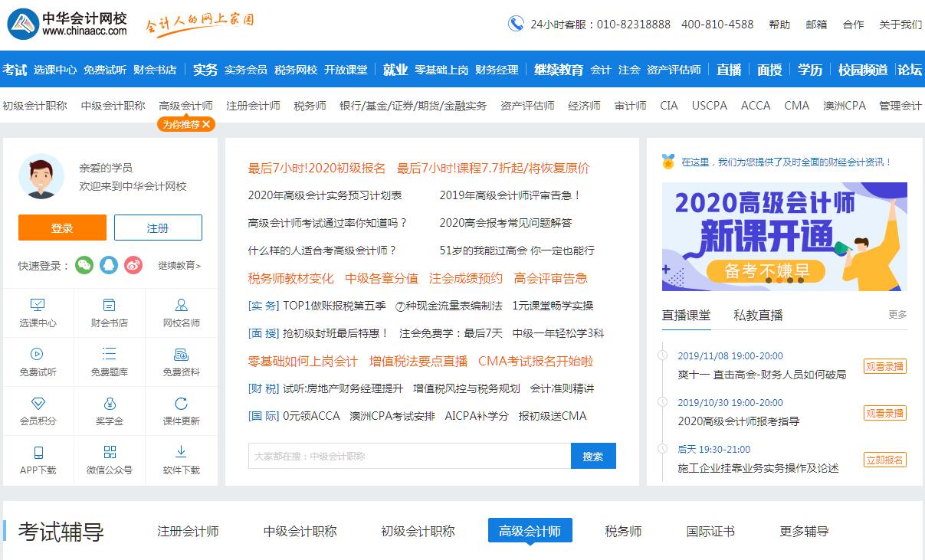
Task: Open 微信公众号 QR grid icon
Action: [109, 452]
